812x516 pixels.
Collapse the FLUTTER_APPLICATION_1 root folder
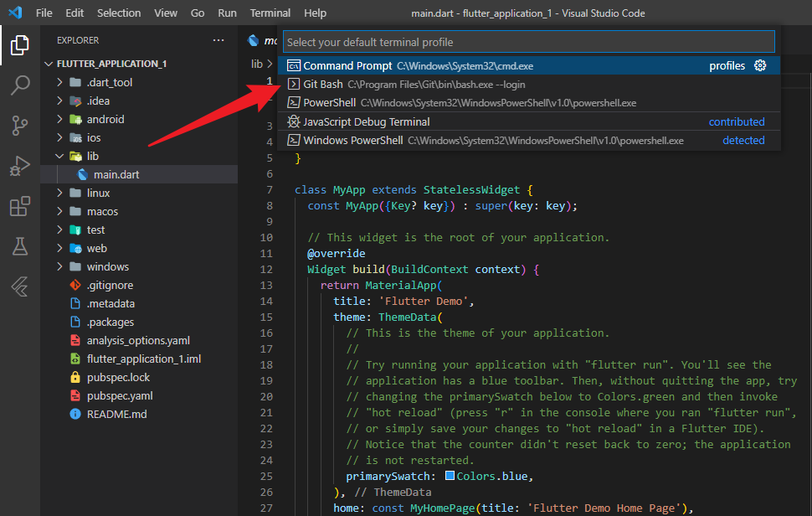click(x=49, y=64)
